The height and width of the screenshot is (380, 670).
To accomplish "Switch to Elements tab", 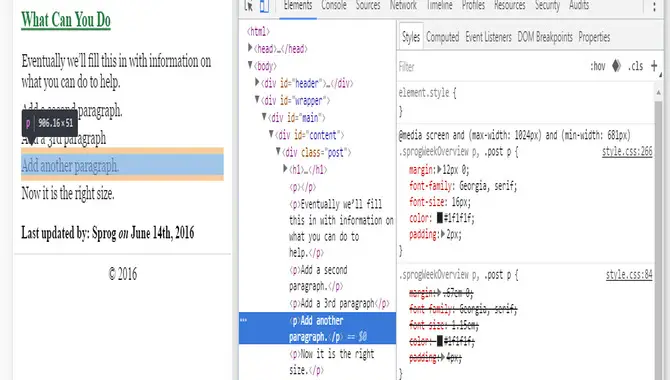I will pos(298,6).
